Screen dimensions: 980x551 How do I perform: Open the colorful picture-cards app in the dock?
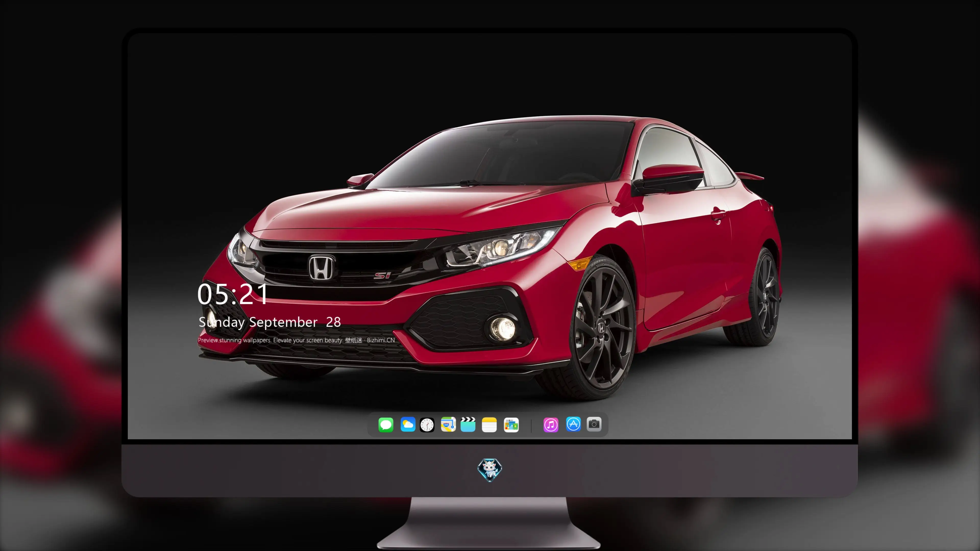click(511, 425)
